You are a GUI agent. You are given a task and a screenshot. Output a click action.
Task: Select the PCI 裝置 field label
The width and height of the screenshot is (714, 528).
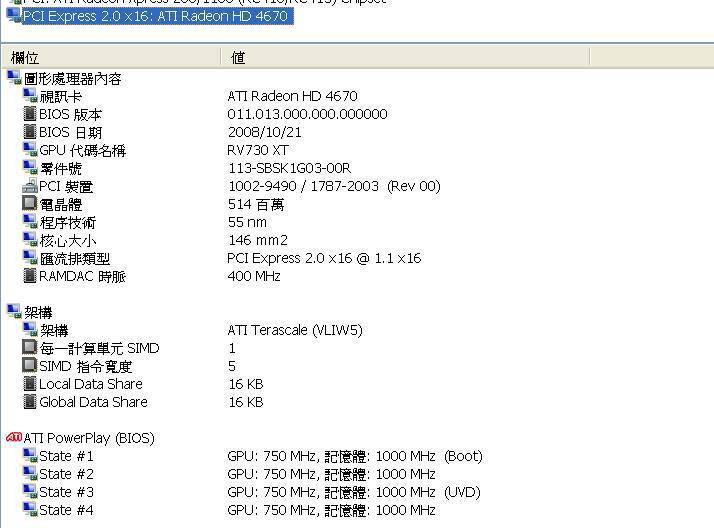tap(66, 187)
